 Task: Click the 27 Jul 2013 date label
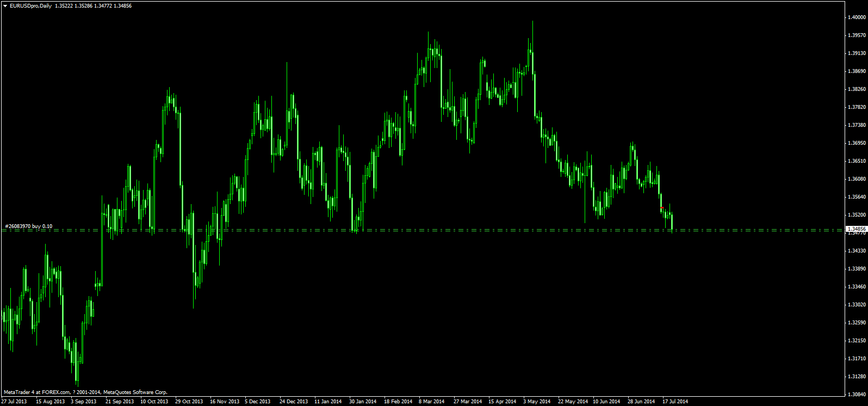point(14,402)
